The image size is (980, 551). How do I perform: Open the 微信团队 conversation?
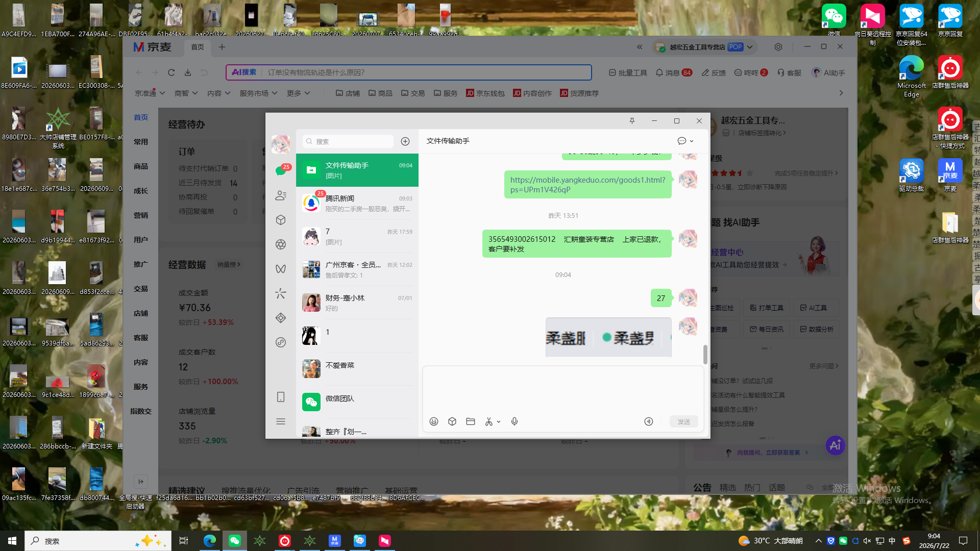click(x=357, y=402)
